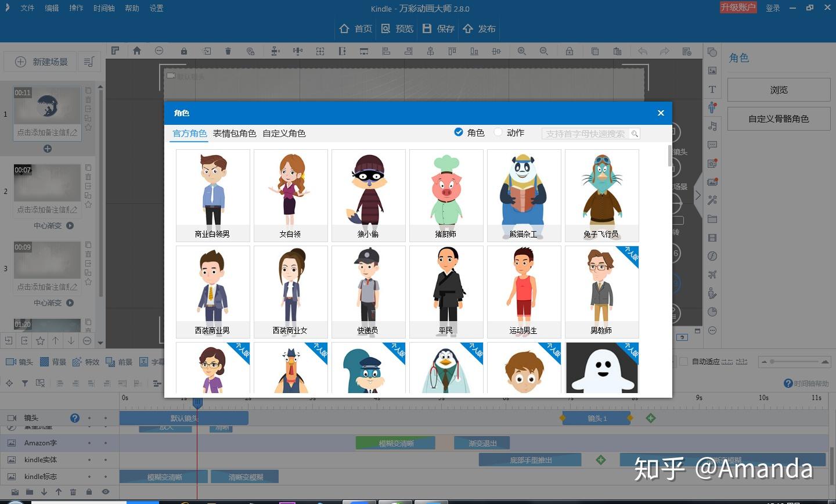Open the music note tool in sidebar

[x=712, y=126]
